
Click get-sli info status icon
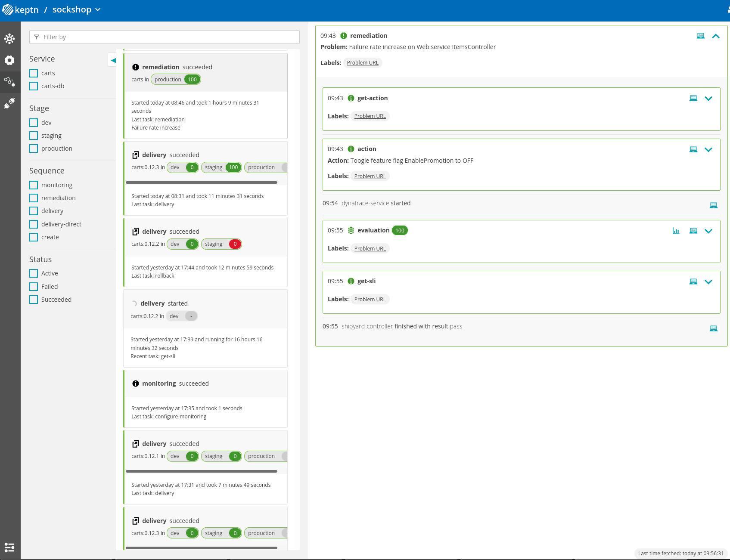tap(351, 281)
